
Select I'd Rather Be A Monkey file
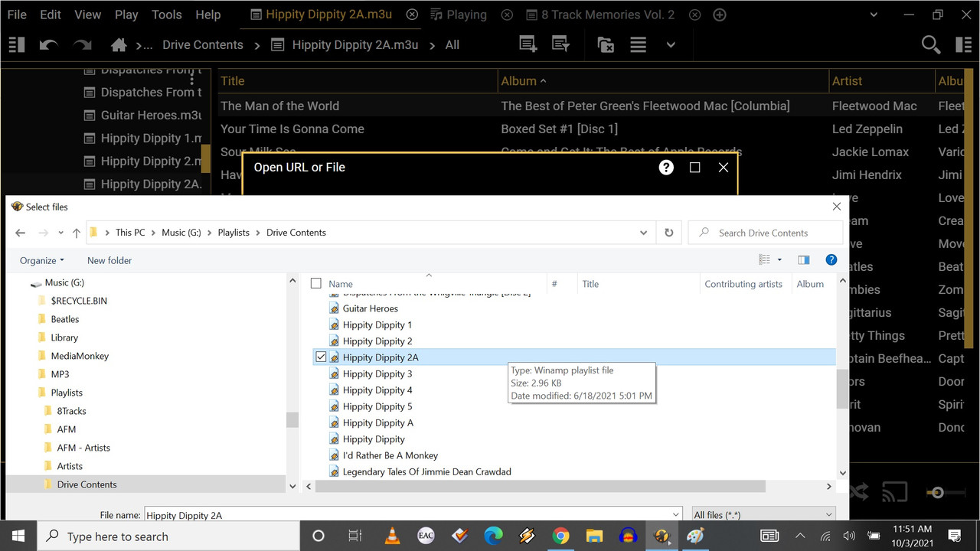point(390,455)
